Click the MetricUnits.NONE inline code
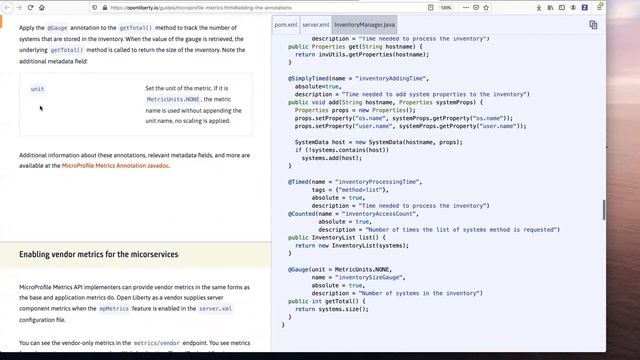The height and width of the screenshot is (360, 640). pos(173,99)
